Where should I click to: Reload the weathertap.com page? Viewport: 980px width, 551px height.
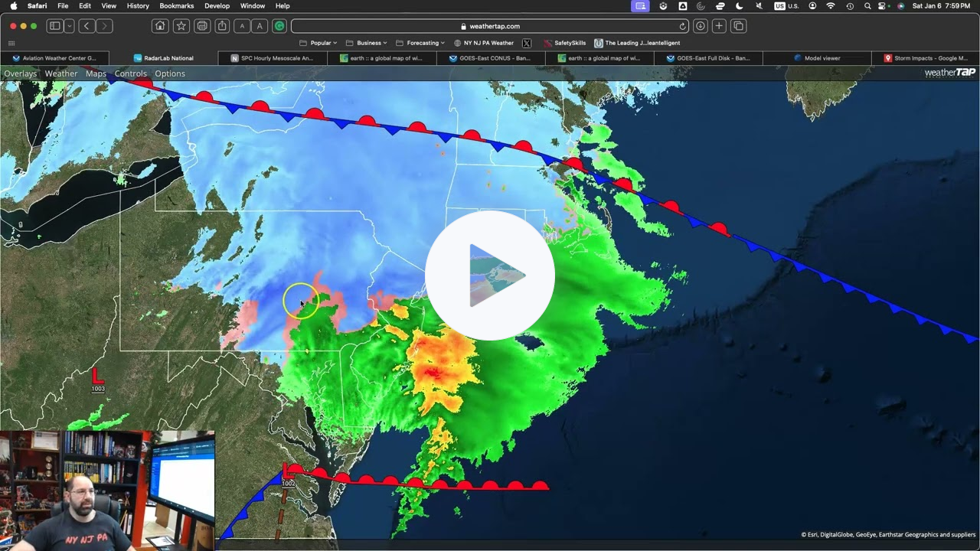coord(681,25)
